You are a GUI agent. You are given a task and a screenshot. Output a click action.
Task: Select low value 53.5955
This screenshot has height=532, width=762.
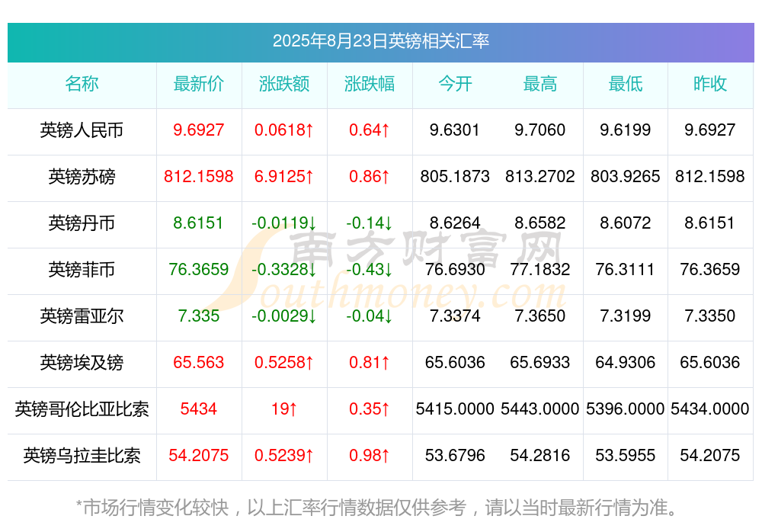[626, 456]
